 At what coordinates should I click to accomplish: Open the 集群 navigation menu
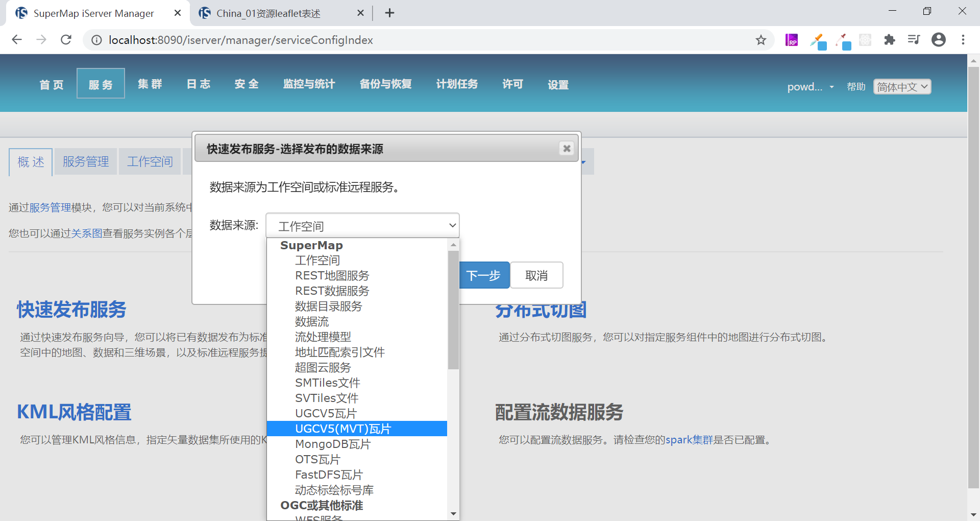[150, 84]
